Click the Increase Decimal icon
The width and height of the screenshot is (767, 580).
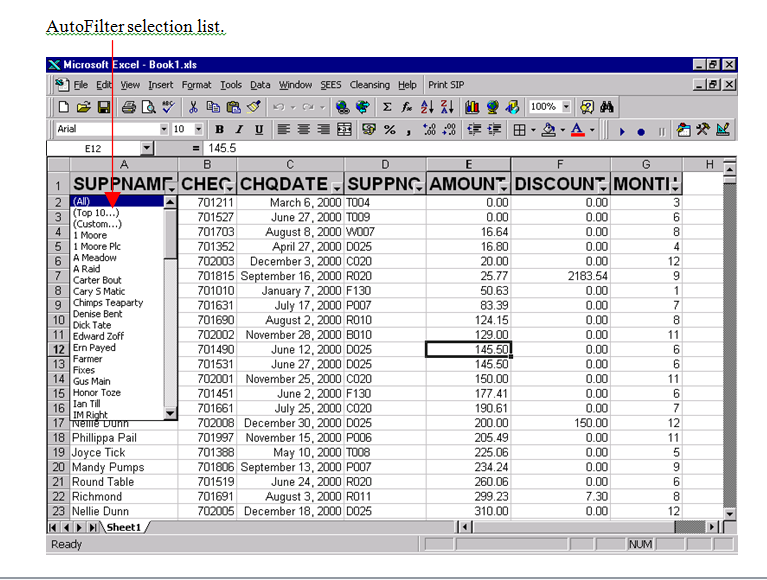coord(429,130)
